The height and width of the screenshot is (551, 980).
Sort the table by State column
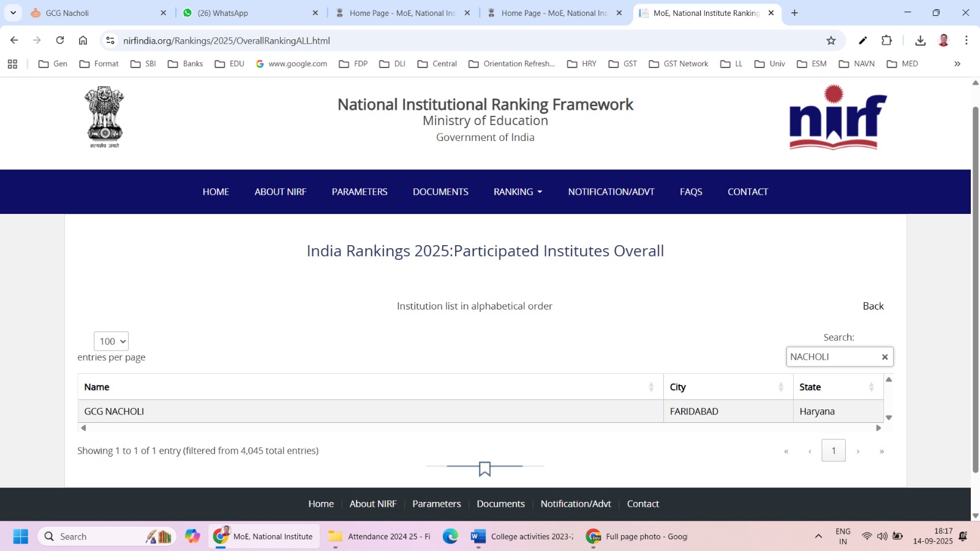[838, 387]
